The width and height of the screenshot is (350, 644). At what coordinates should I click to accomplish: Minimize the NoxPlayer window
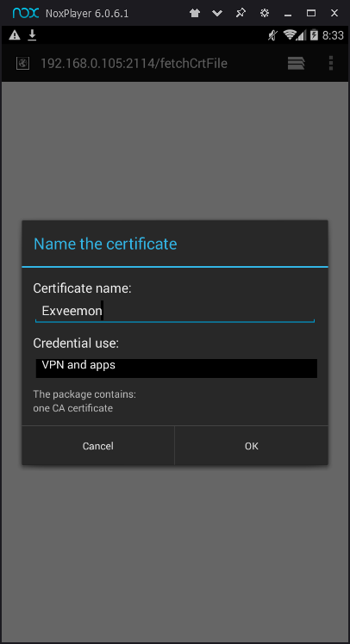point(288,14)
